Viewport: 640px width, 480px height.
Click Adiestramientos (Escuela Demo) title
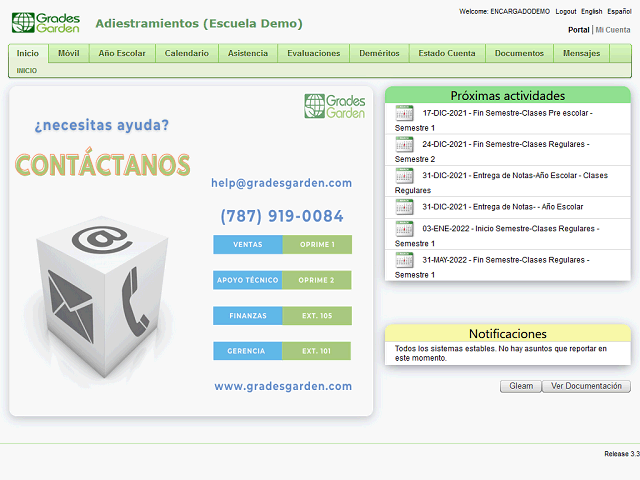click(199, 24)
